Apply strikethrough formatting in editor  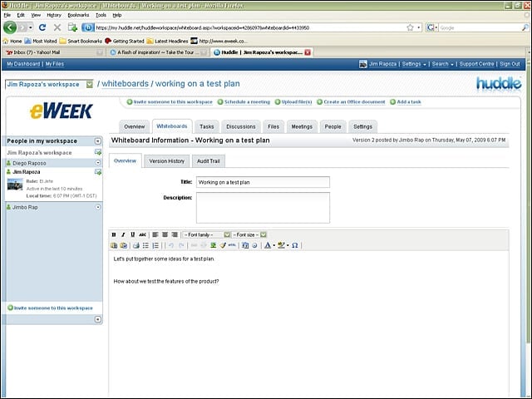point(142,234)
